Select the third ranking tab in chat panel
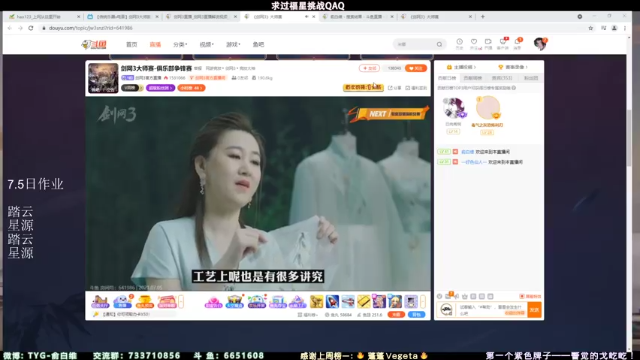 coord(502,78)
